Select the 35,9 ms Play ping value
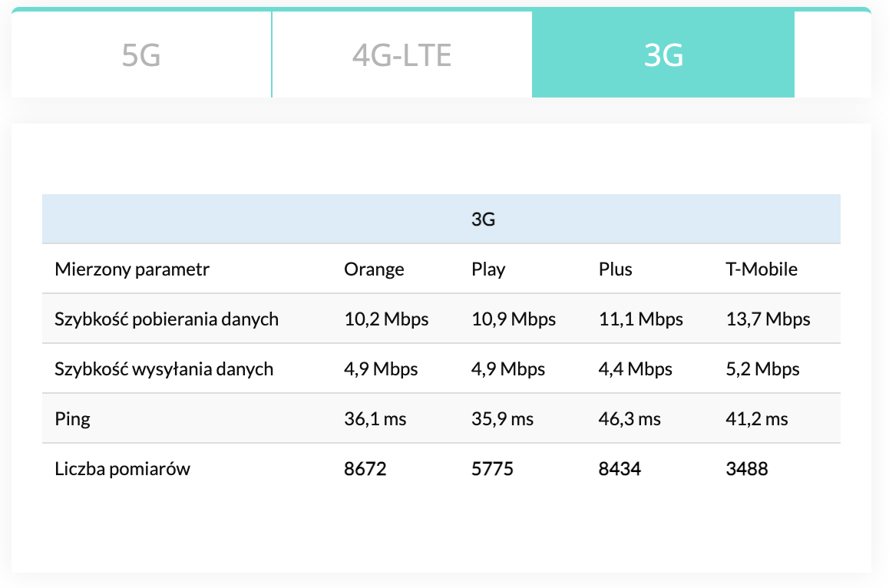Viewport: 889px width, 588px height. click(502, 419)
